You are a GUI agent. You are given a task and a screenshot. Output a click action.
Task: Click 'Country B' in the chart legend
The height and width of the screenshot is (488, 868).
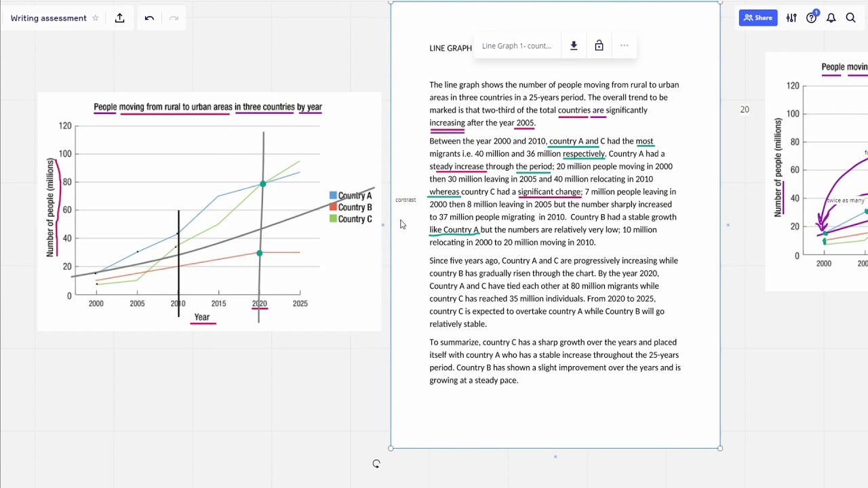pos(351,207)
